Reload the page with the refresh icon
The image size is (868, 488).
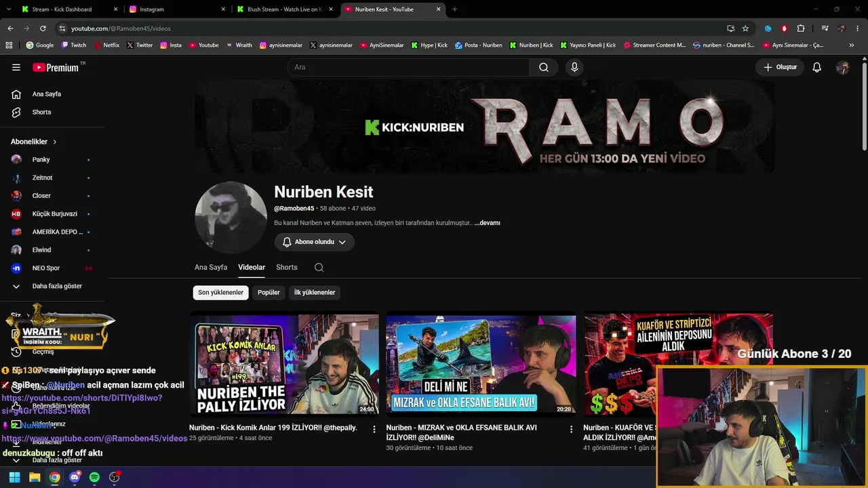[x=43, y=28]
